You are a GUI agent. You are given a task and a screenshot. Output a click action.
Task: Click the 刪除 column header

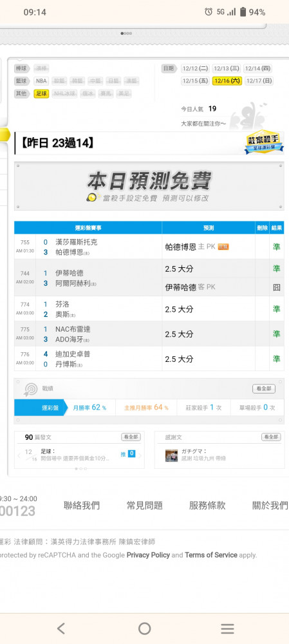pos(262,228)
